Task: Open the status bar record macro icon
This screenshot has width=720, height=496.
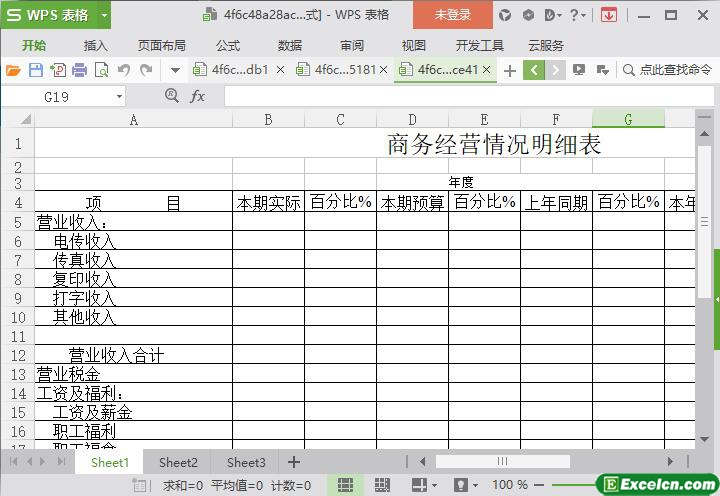Action: click(x=139, y=485)
